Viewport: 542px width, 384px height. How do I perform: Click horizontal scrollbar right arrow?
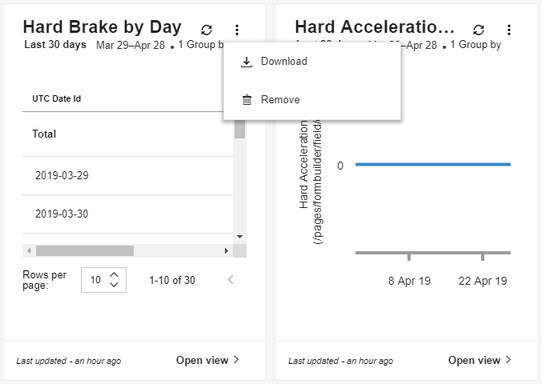[x=226, y=251]
